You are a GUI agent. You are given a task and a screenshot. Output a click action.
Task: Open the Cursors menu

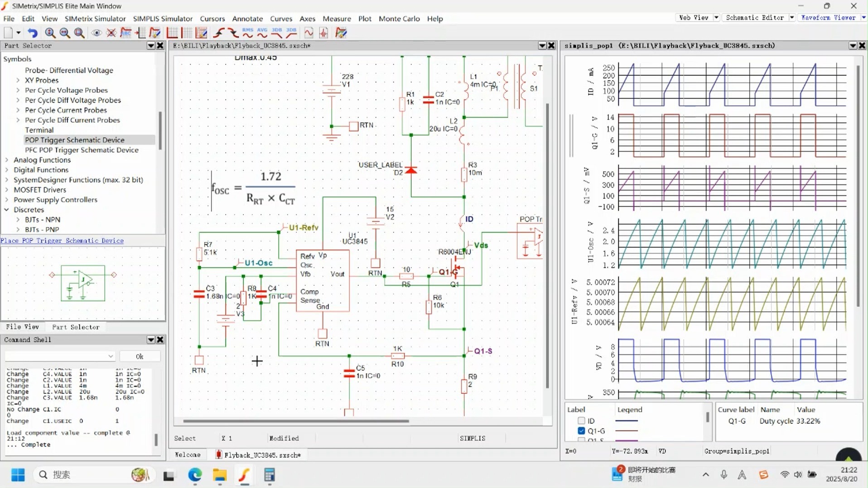pos(212,19)
